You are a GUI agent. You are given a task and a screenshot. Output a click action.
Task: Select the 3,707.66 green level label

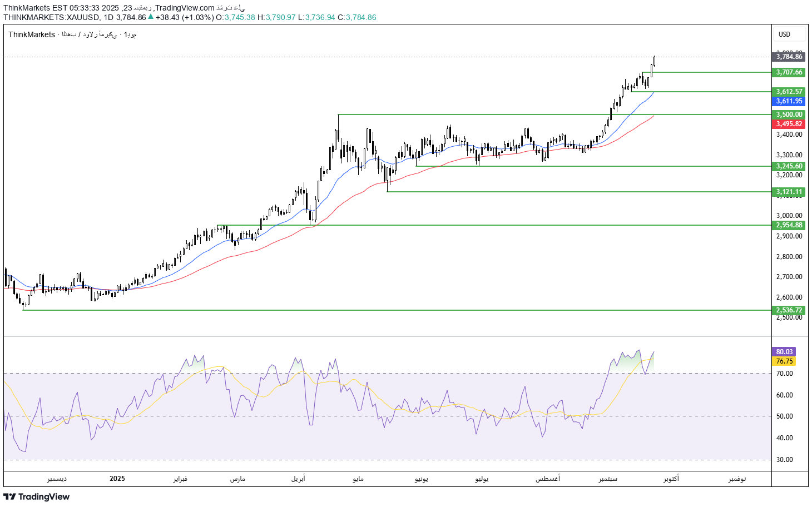[x=789, y=72]
